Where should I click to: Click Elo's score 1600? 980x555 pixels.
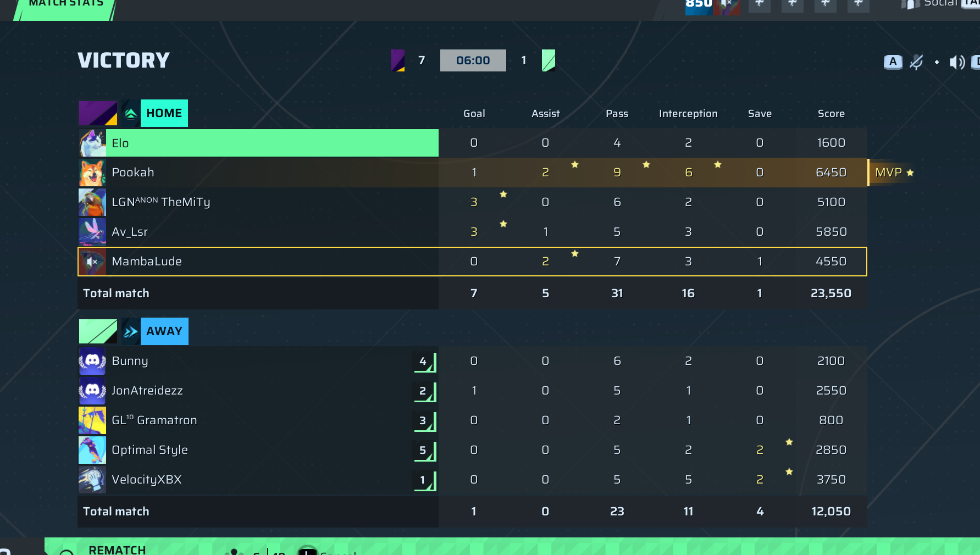[831, 143]
